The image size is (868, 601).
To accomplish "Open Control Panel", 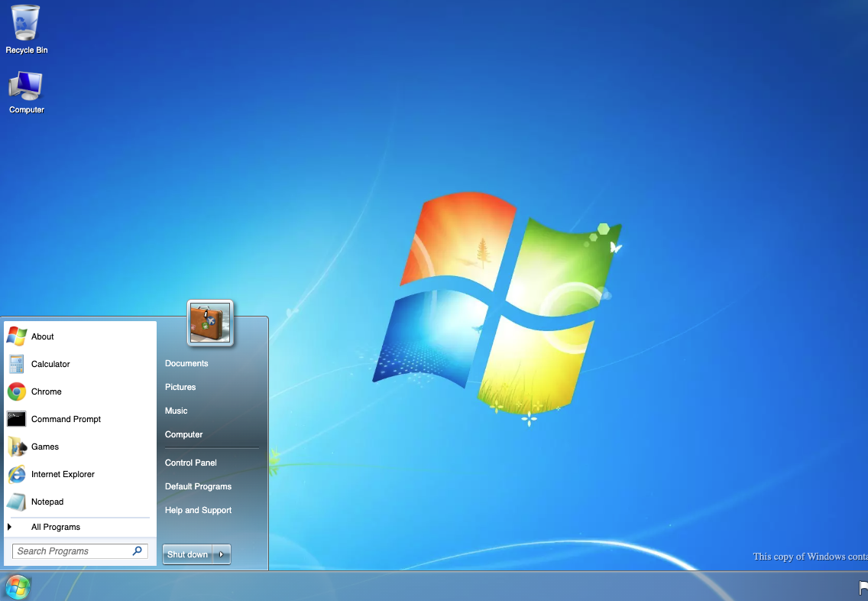I will [x=191, y=463].
